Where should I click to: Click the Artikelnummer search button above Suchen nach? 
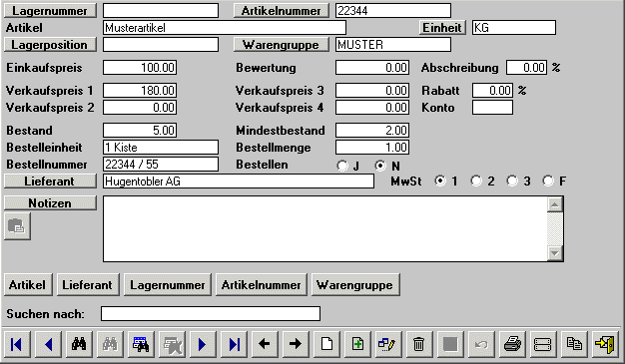(261, 285)
